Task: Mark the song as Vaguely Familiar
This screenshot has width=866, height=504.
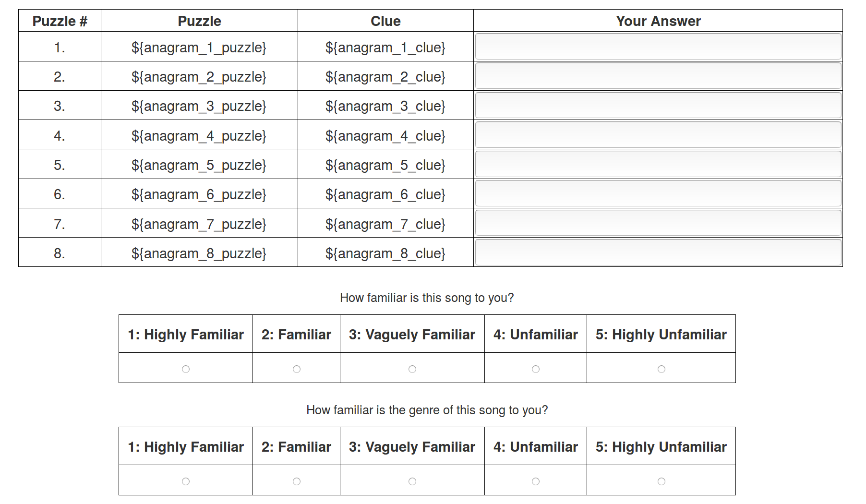Action: (x=412, y=369)
